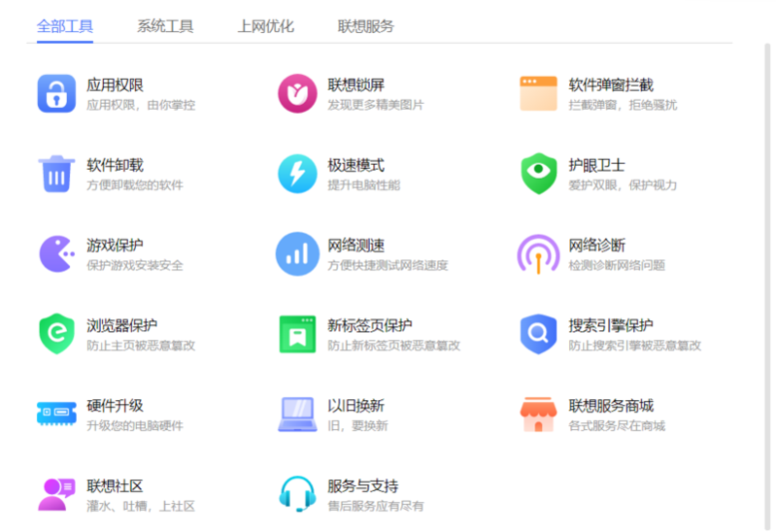Switch to the 系统工具 tab
Screen dimensions: 776x532
tap(165, 26)
